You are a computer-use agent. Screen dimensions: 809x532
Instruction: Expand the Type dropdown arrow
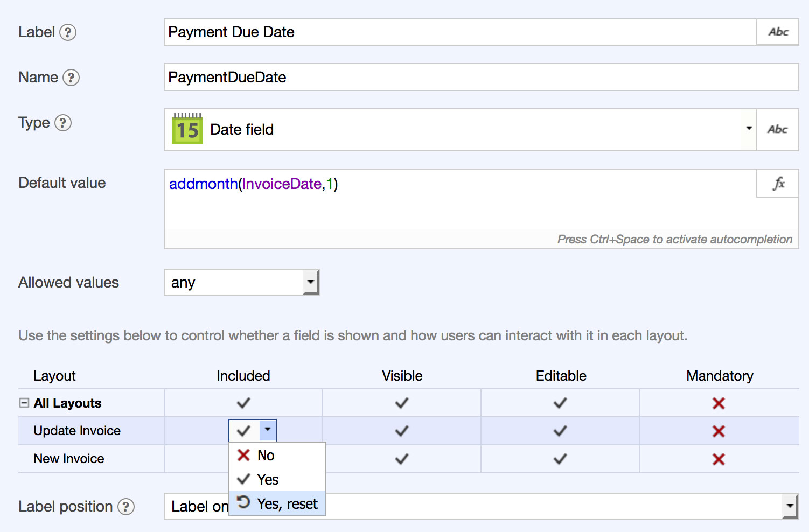point(748,128)
